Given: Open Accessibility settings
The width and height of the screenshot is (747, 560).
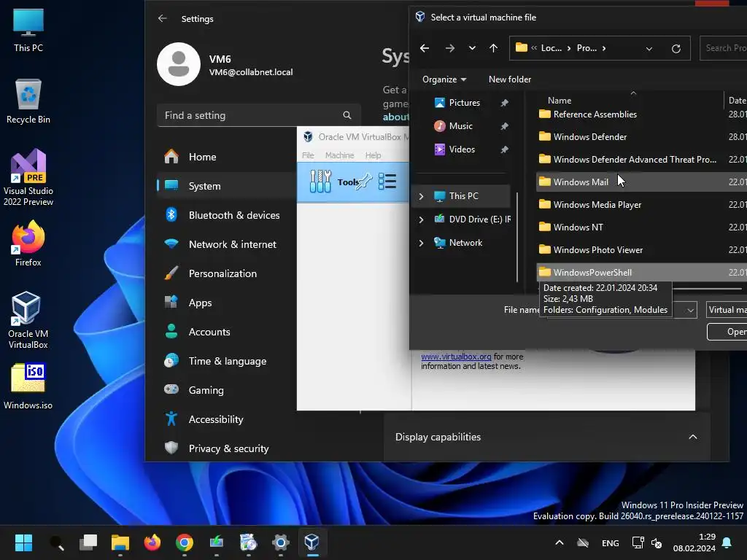Looking at the screenshot, I should pyautogui.click(x=226, y=419).
